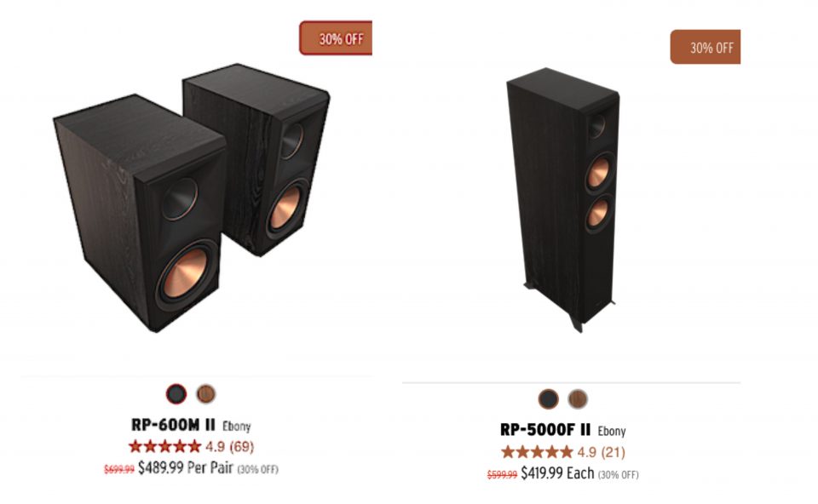Viewport: 818px width, 504px height.
Task: Open the RP-600M II product title
Action: point(173,426)
